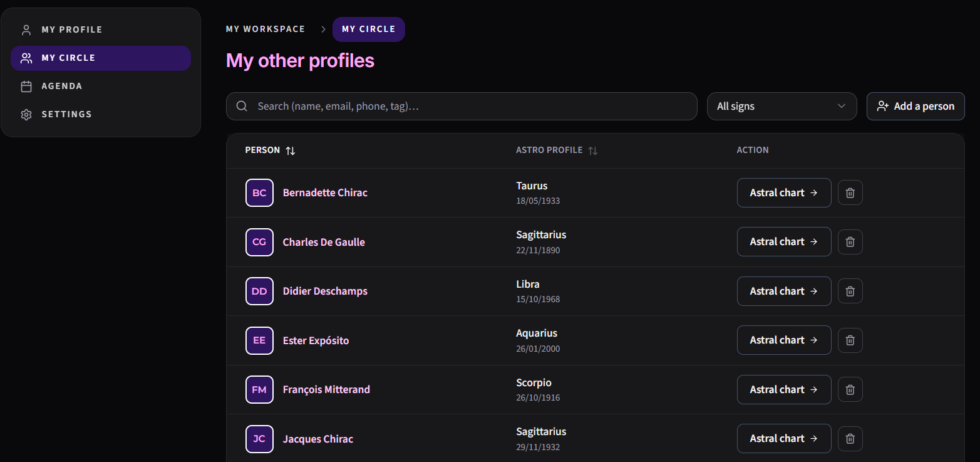This screenshot has height=462, width=980.
Task: Click the Taurus sign text
Action: [532, 186]
